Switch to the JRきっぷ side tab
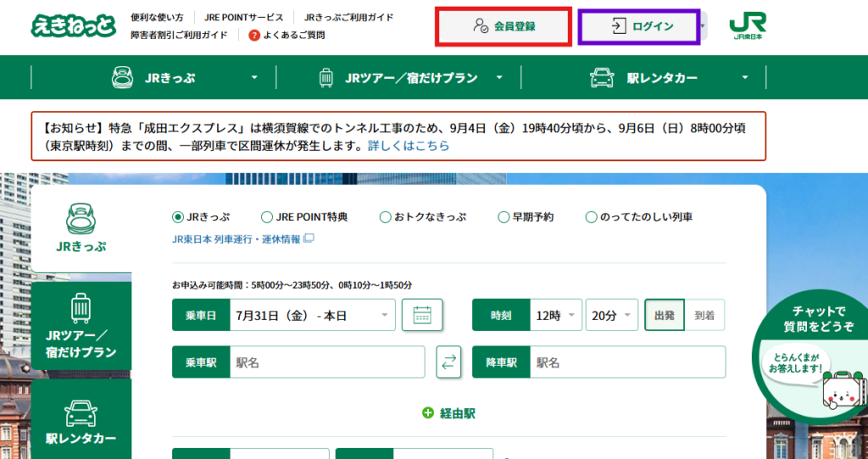Screen dimensions: 868x459 pyautogui.click(x=81, y=229)
